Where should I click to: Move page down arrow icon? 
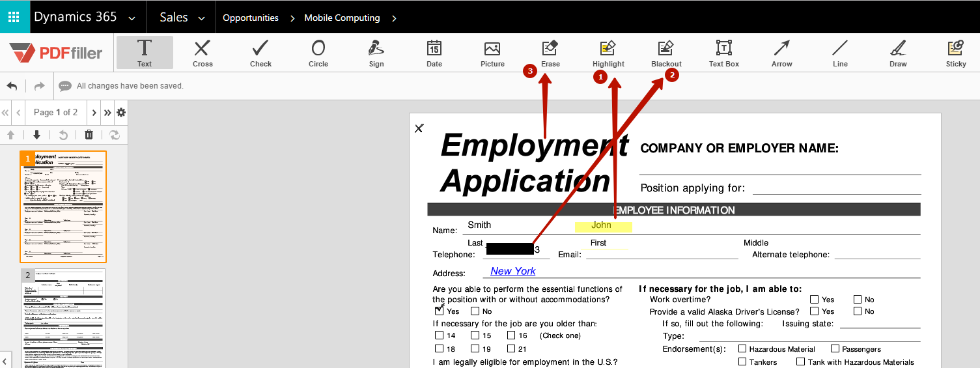click(36, 135)
